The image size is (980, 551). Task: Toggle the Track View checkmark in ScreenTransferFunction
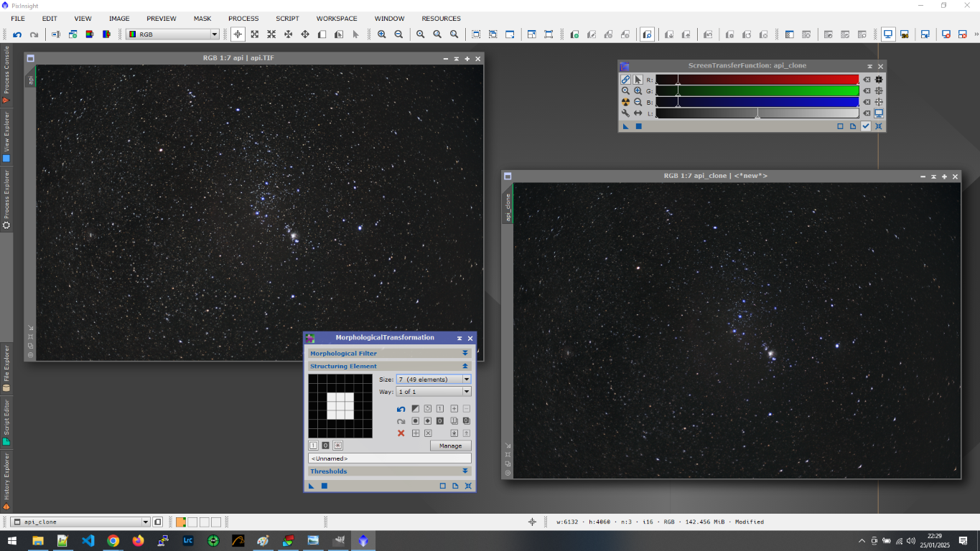[x=866, y=126]
